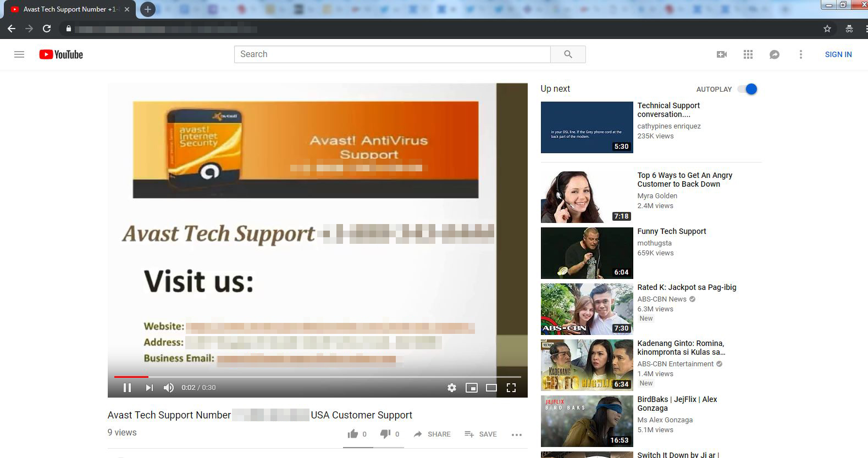Visit Ms Alex Gonzaga channel
The height and width of the screenshot is (458, 868).
pyautogui.click(x=665, y=420)
